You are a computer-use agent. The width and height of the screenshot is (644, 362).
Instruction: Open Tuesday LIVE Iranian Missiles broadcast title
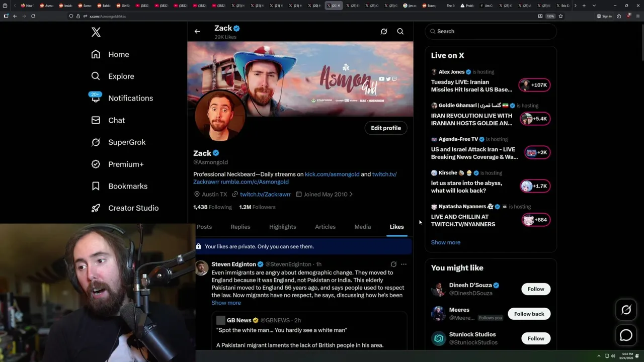(x=471, y=85)
